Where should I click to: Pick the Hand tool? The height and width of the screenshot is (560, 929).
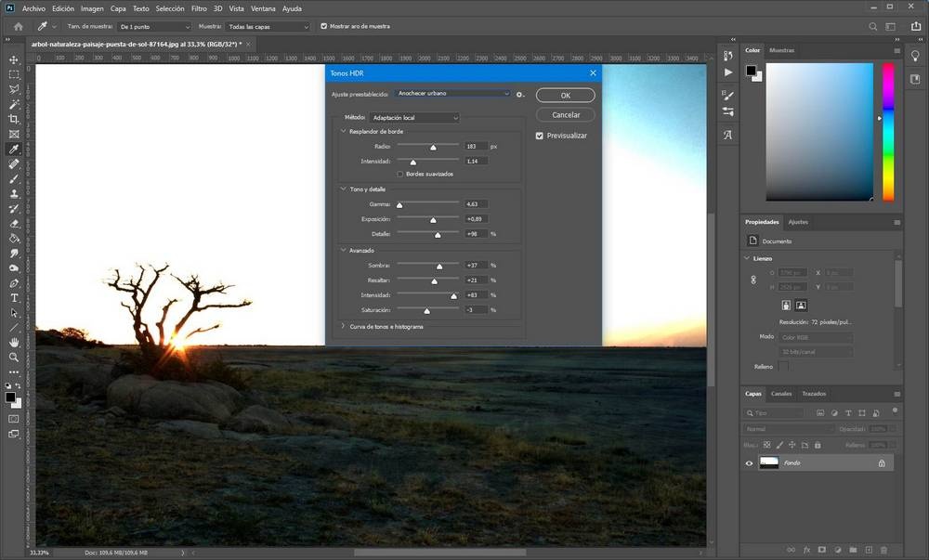coord(14,342)
